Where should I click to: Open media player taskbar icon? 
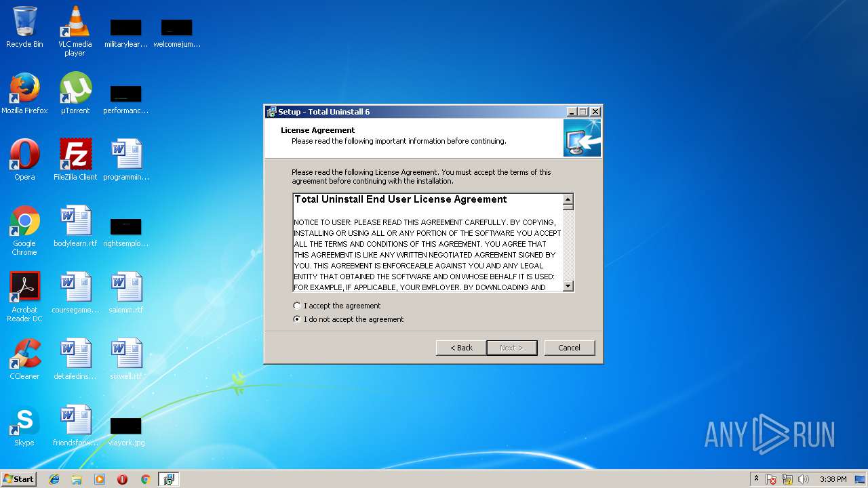pos(100,479)
